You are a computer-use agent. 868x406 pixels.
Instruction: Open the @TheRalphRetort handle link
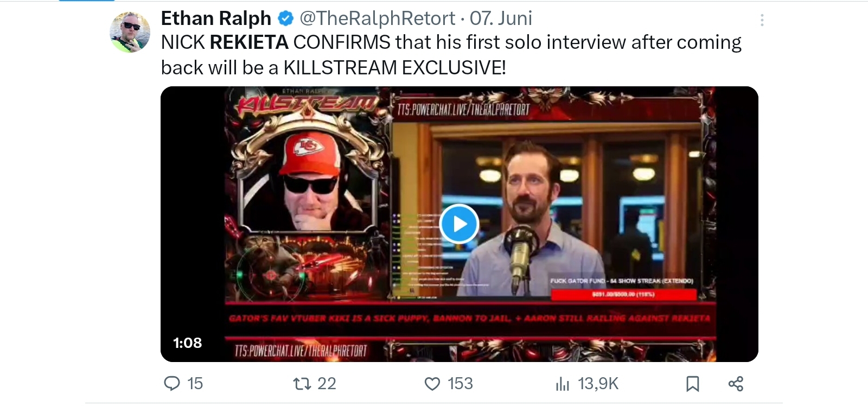[x=378, y=18]
